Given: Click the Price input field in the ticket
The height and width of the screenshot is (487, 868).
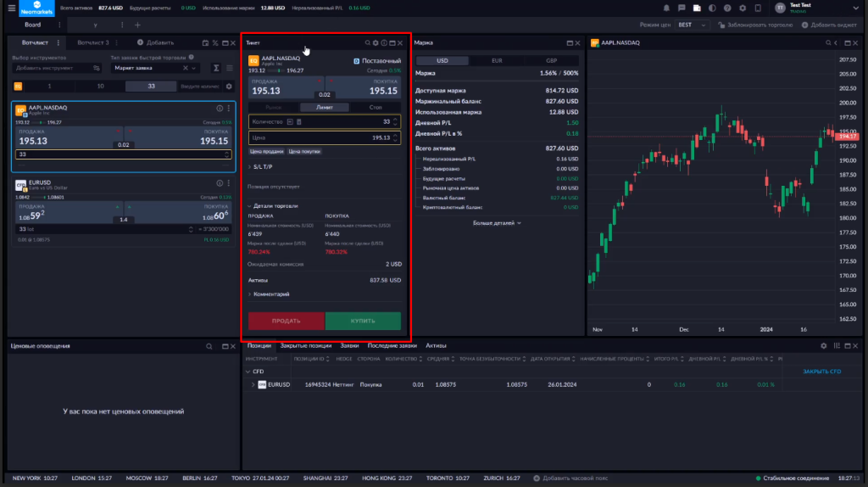Looking at the screenshot, I should click(325, 138).
